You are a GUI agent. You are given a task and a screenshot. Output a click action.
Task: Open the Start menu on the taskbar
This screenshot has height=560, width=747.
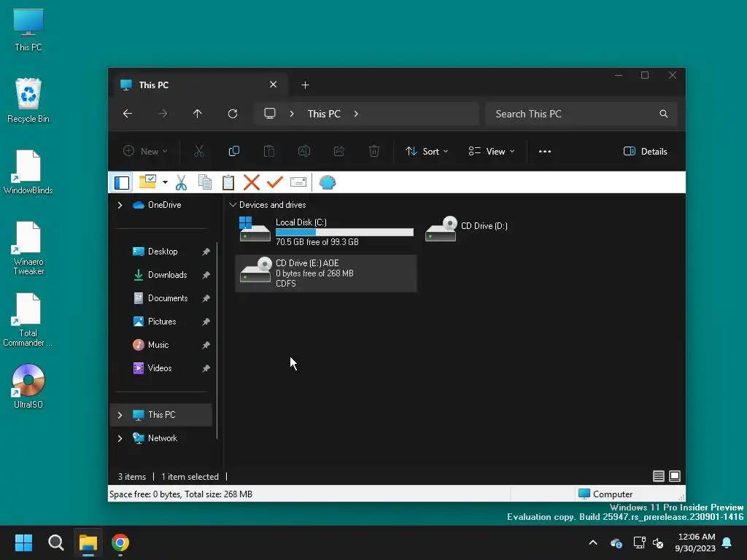tap(23, 542)
